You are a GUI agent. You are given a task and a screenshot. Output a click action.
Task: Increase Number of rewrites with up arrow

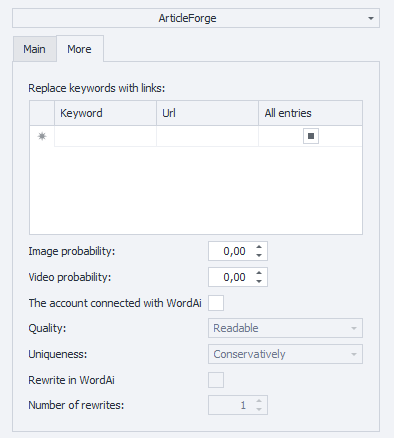point(259,401)
